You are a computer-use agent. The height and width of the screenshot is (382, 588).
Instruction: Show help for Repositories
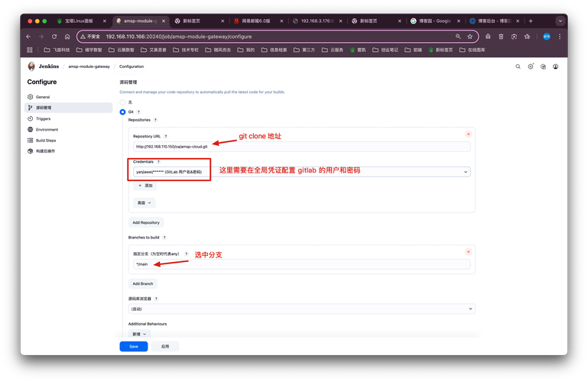(x=155, y=120)
